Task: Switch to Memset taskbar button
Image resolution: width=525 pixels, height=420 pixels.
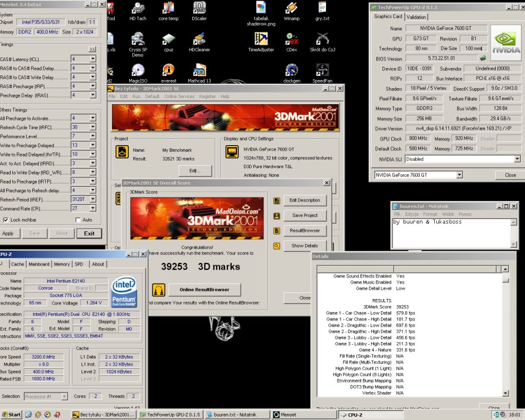Action: click(304, 414)
